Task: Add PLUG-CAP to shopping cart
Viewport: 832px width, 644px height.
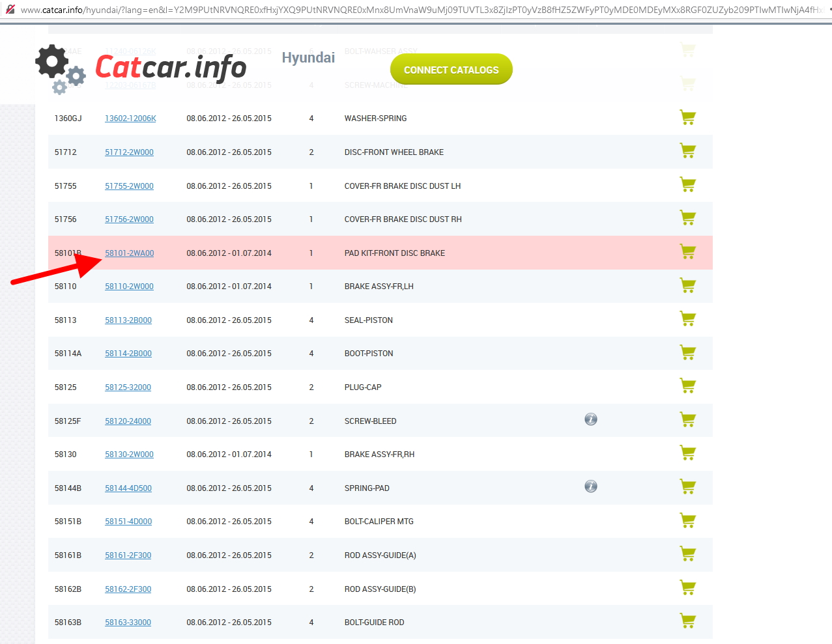Action: point(687,386)
